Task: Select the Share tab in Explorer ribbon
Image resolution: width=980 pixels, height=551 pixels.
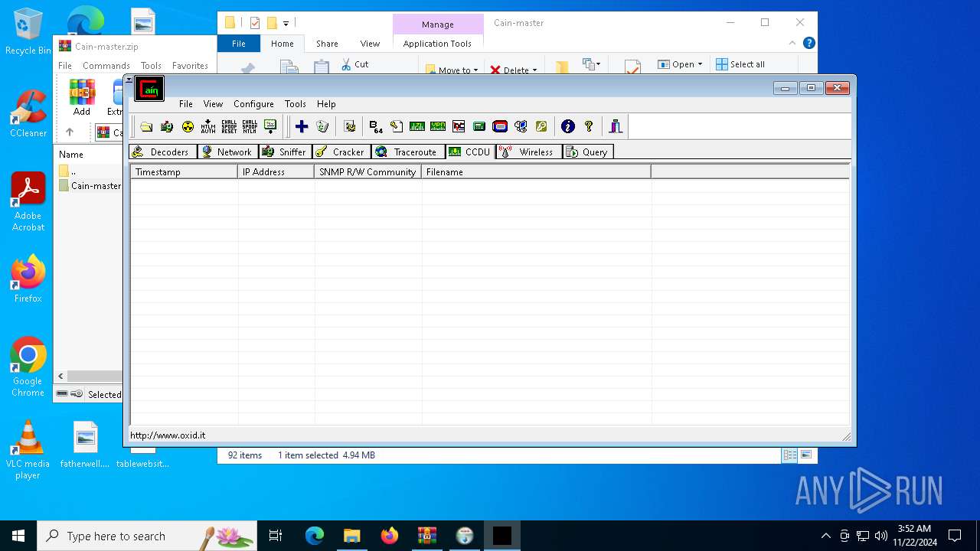Action: [327, 44]
